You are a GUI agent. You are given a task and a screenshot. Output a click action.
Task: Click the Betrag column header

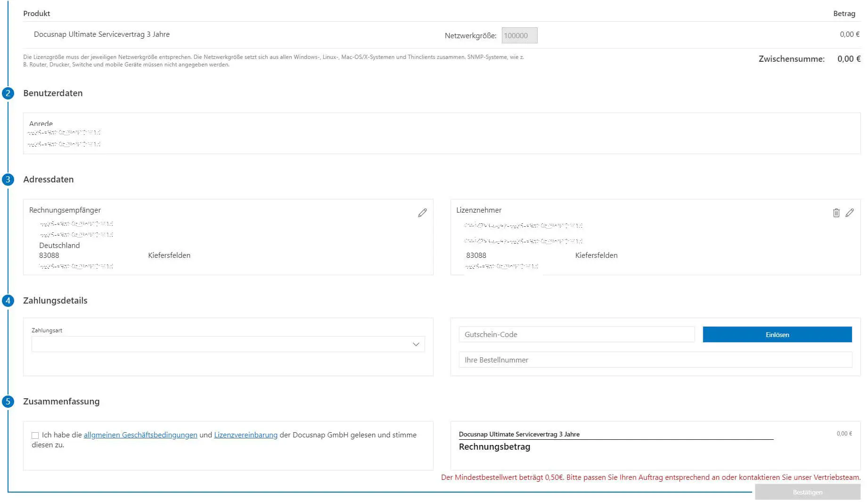844,14
